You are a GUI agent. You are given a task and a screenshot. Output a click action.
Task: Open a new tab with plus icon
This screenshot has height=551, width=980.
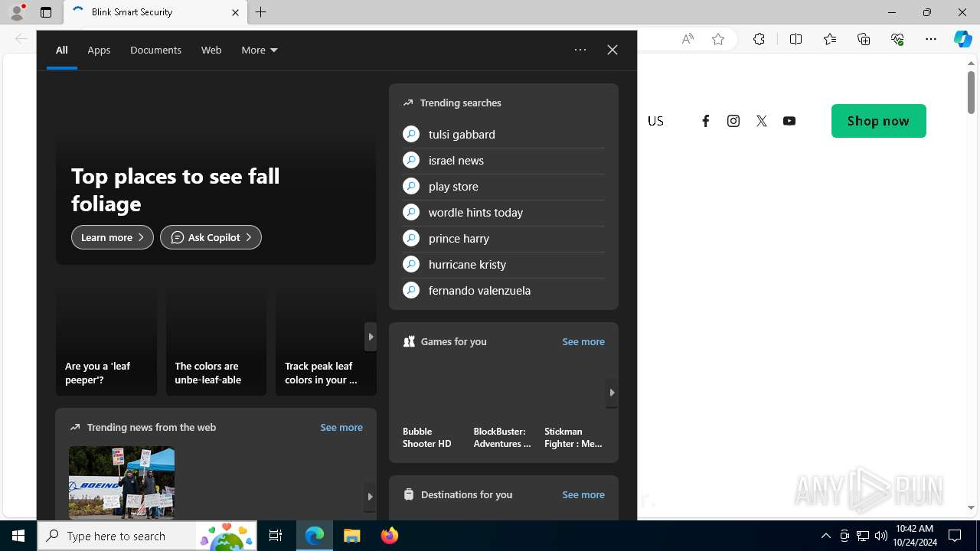[261, 12]
